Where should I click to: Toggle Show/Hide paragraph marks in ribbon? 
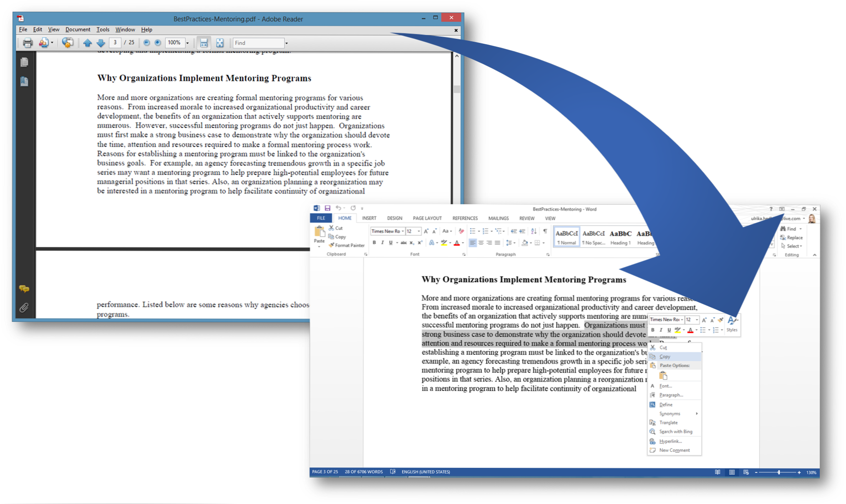(x=545, y=231)
